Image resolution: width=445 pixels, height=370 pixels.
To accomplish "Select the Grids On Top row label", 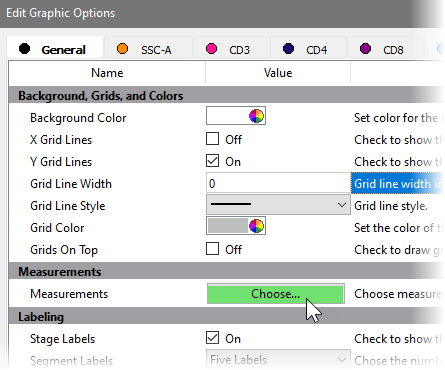I will 64,250.
